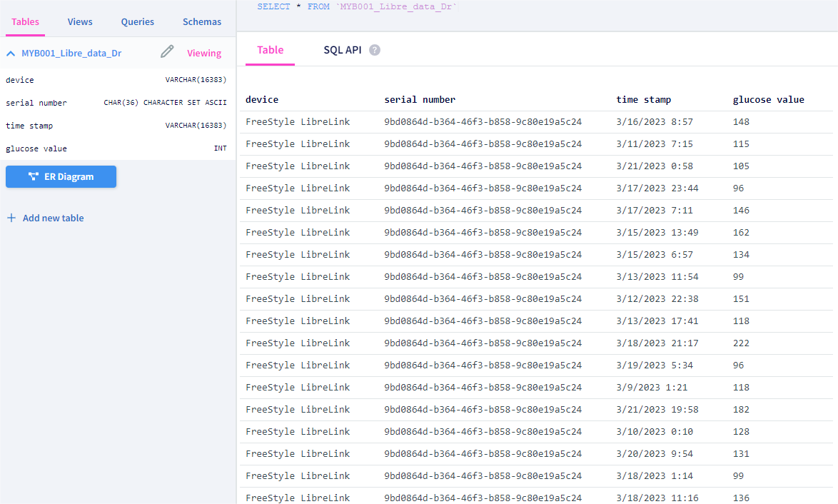Click the ER Diagram button
The image size is (838, 504).
click(61, 177)
